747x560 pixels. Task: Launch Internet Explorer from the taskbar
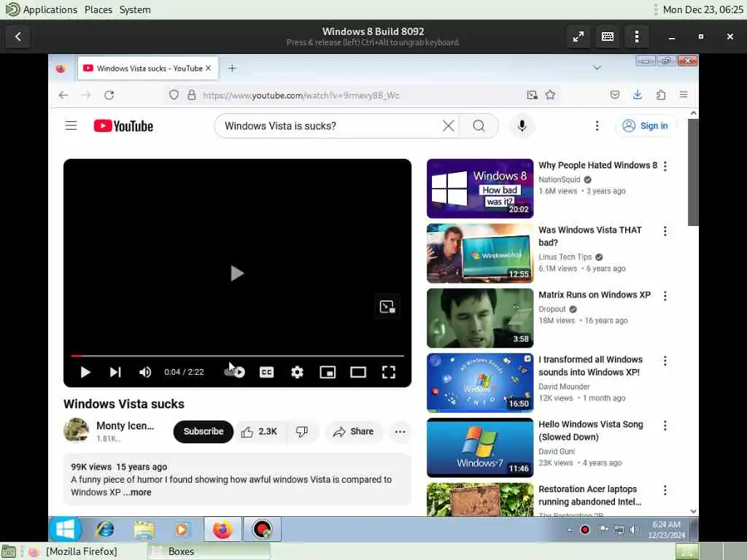105,529
